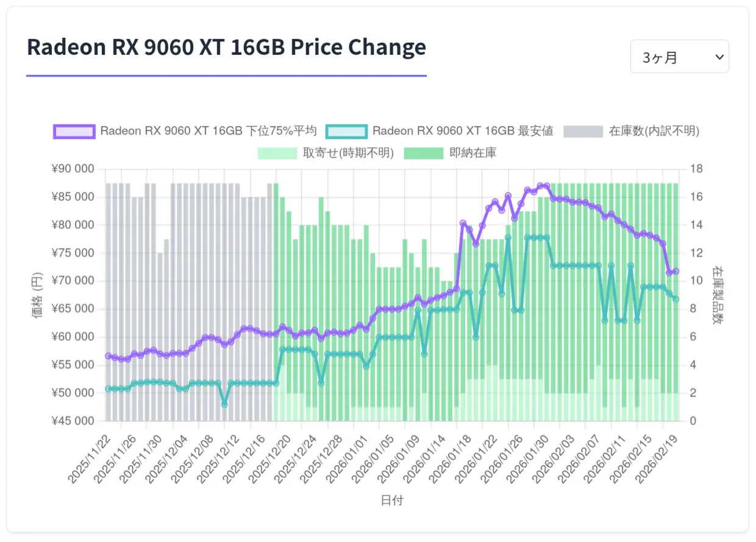Click the Radeon RX 9060 XT chart title
The width and height of the screenshot is (756, 542).
[226, 47]
